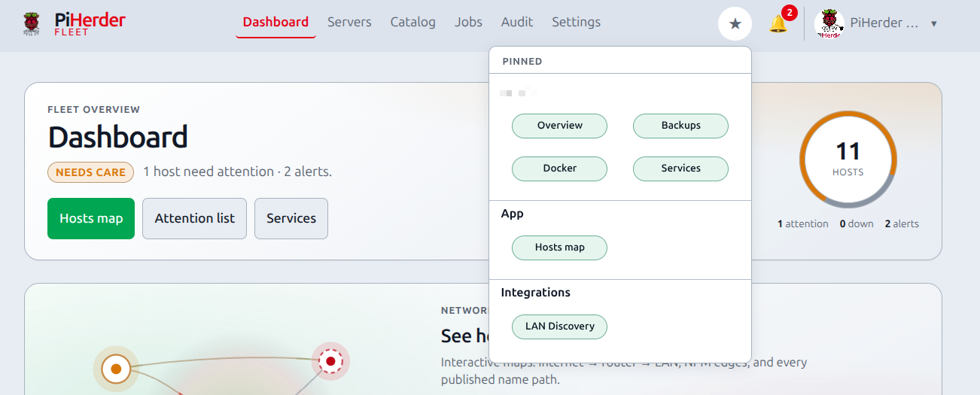
Task: Expand the PiHerder account dropdown arrow
Action: [x=934, y=23]
